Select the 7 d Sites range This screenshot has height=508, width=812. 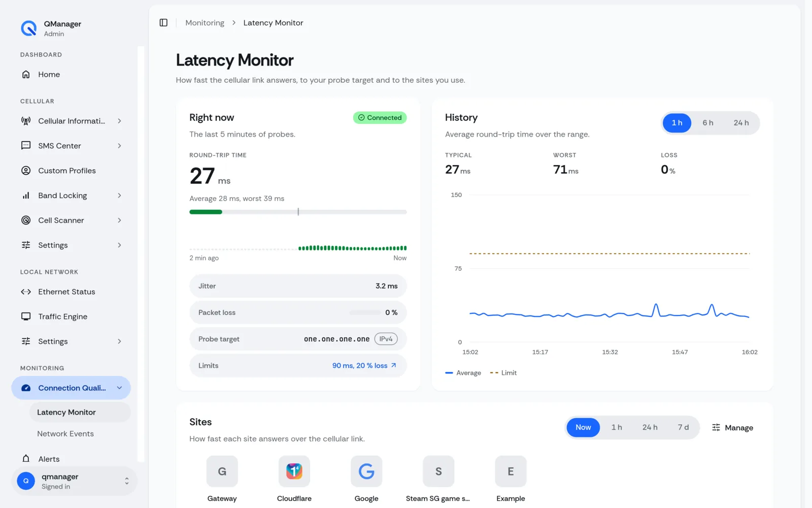tap(683, 428)
